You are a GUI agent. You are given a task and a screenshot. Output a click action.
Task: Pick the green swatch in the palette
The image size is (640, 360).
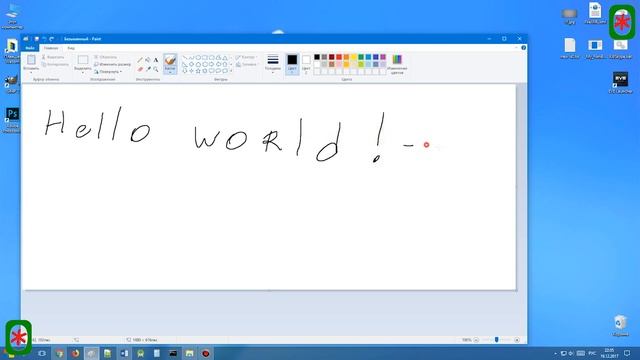point(361,57)
